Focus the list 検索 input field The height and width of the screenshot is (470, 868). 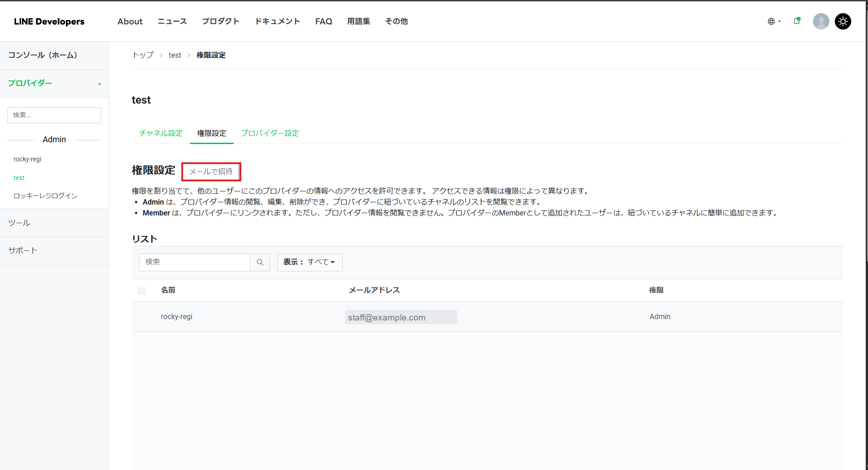(195, 262)
